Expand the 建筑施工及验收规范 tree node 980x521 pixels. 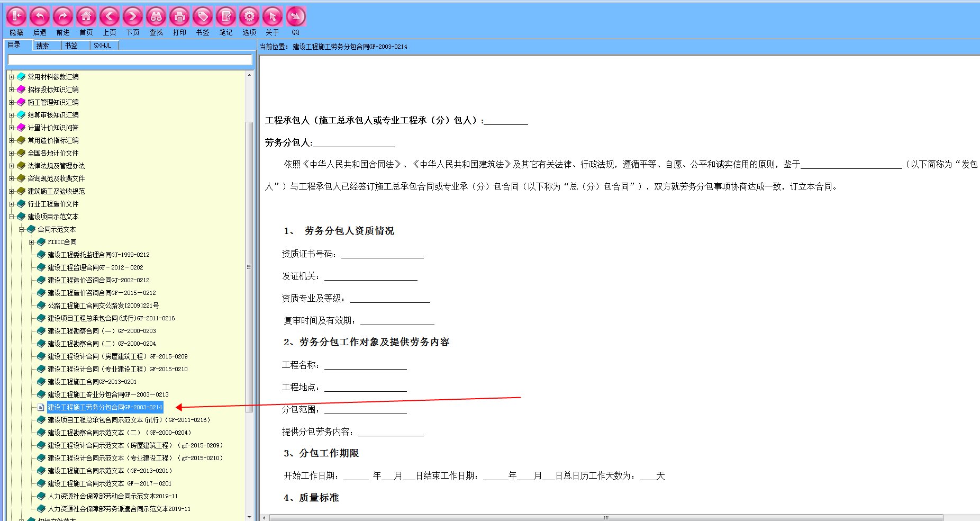tap(11, 191)
